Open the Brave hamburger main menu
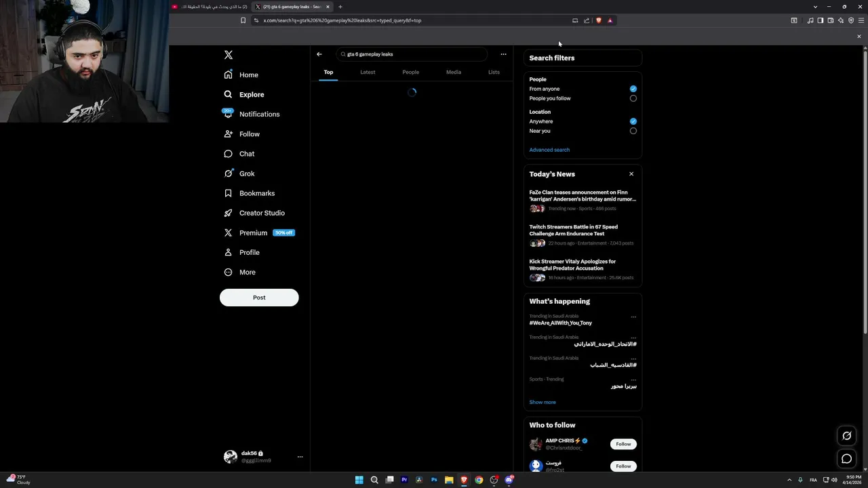Viewport: 868px width, 488px height. click(x=861, y=20)
